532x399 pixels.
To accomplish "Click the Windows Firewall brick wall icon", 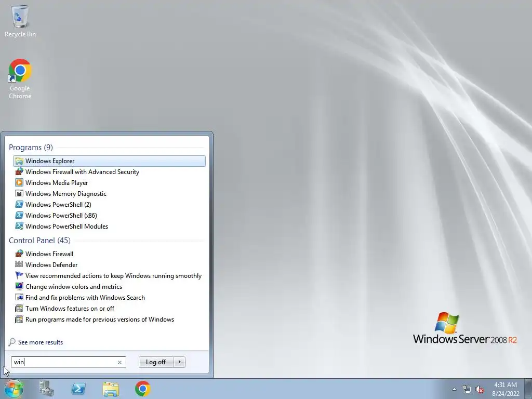I will click(x=19, y=254).
